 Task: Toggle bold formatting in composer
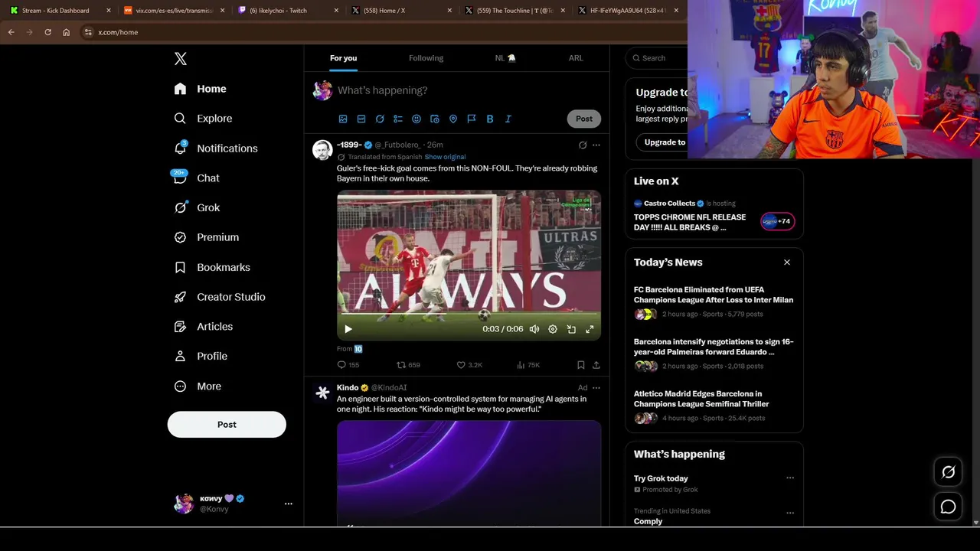[490, 119]
